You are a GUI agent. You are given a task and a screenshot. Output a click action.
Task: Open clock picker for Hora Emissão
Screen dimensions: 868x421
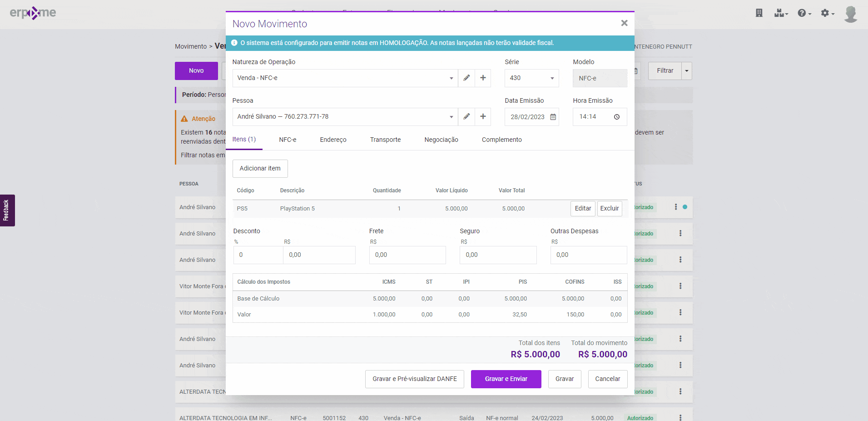click(616, 117)
